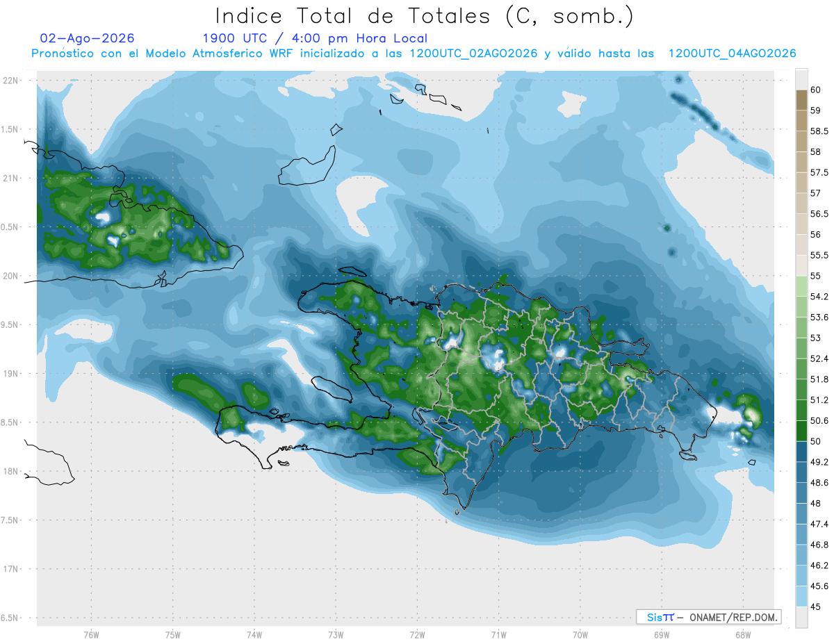Click the "56" legend value
The image size is (834, 644).
816,235
